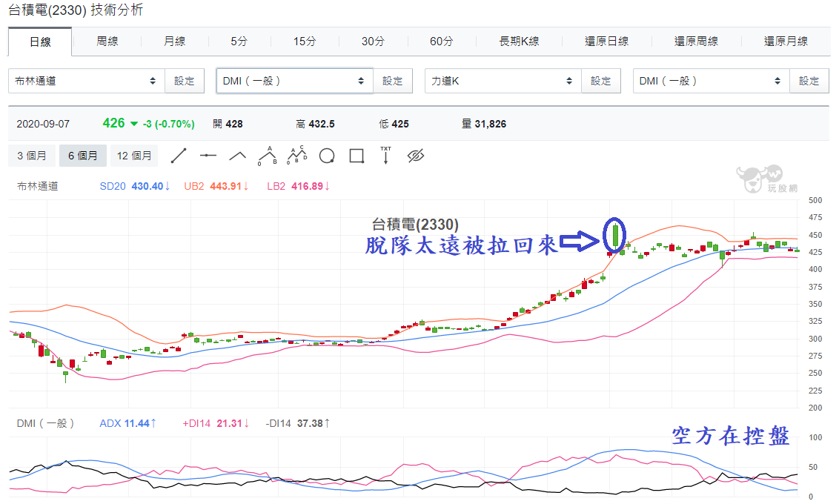Click the 低 425 low price
The height and width of the screenshot is (504, 839).
[x=394, y=124]
